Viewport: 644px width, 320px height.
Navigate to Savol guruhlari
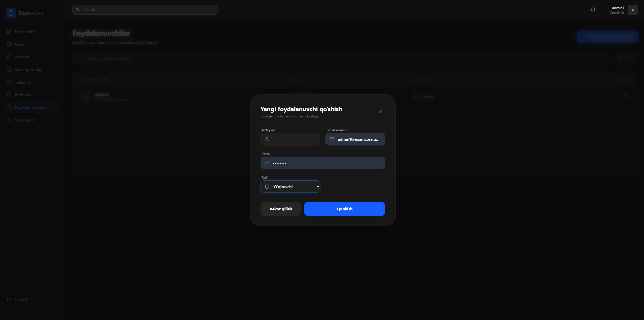coord(29,69)
